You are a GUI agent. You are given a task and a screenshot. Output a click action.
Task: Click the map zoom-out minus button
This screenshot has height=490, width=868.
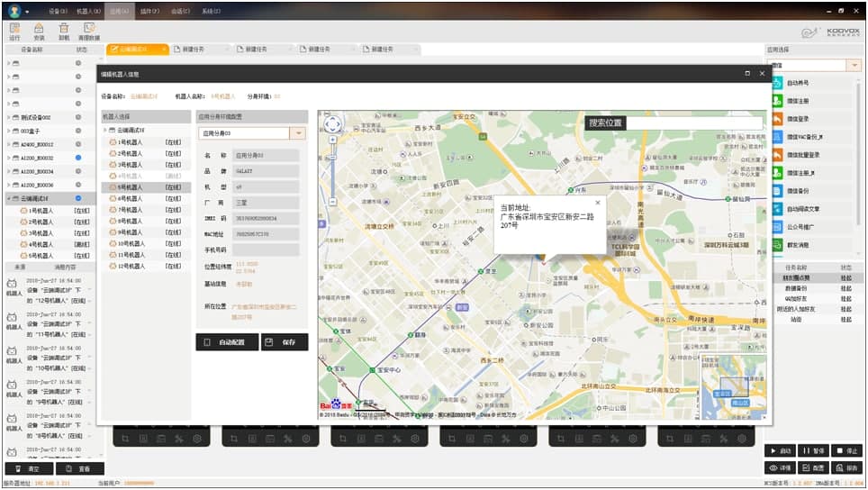click(332, 204)
